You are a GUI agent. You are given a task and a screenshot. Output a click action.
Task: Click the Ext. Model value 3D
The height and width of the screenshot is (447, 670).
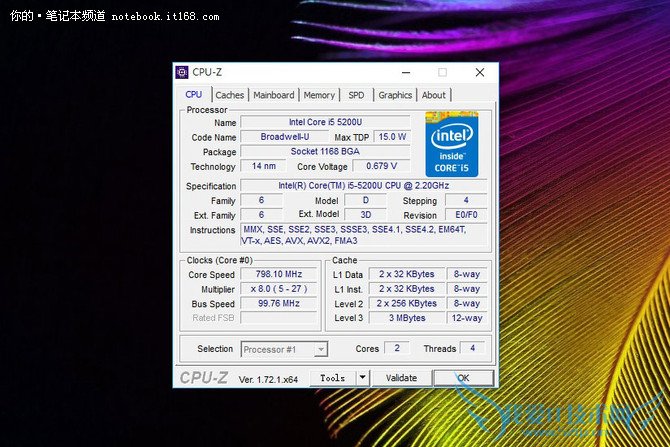tap(366, 215)
